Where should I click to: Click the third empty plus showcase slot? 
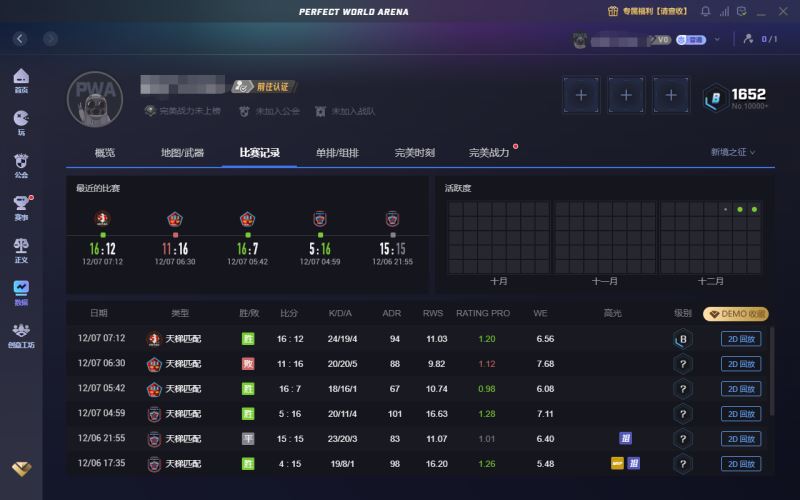pyautogui.click(x=671, y=95)
